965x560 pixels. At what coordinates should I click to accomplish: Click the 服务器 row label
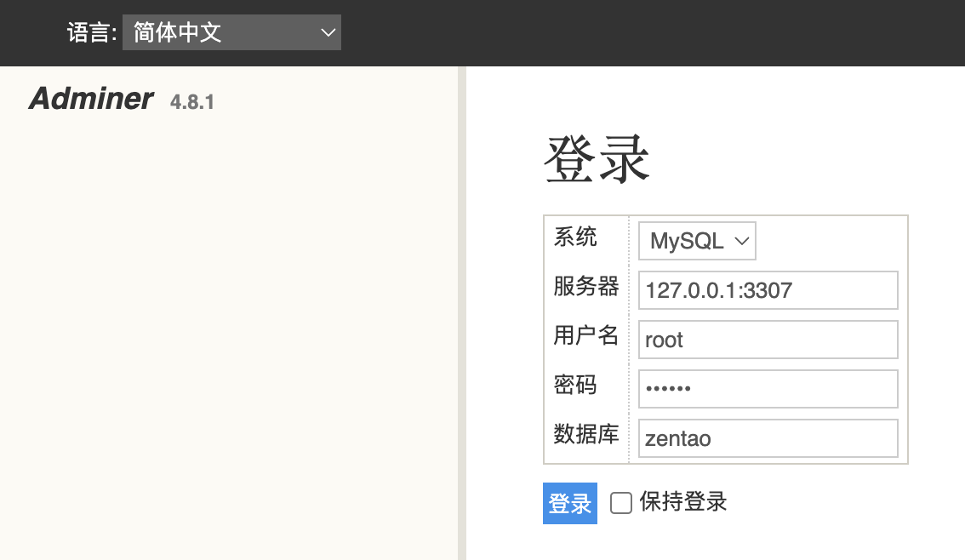[585, 287]
